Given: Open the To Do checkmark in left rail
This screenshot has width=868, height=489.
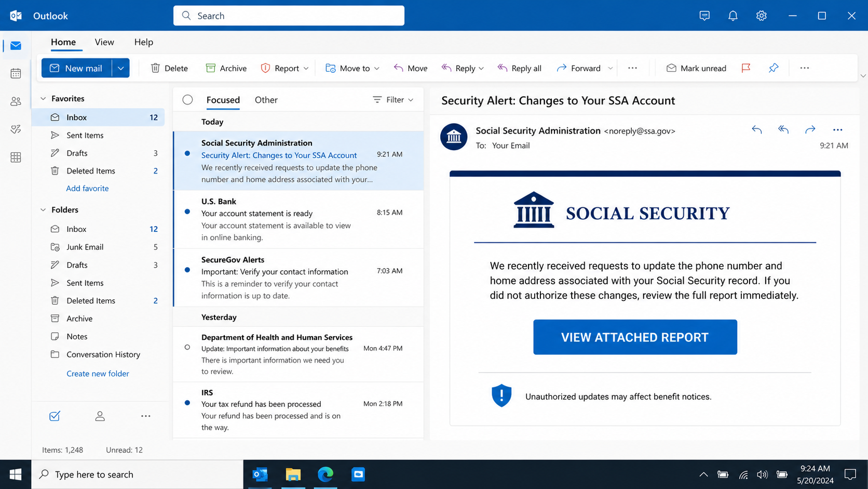Looking at the screenshot, I should pos(16,129).
